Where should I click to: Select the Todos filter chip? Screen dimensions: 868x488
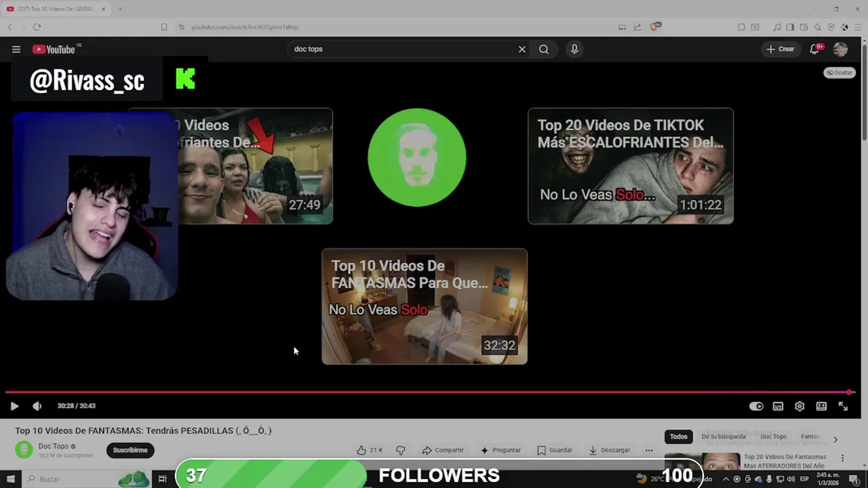point(679,436)
